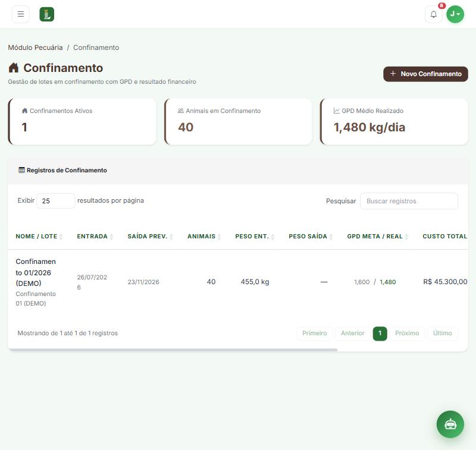This screenshot has height=450, width=476.
Task: Go to the Próximo page
Action: [x=407, y=333]
